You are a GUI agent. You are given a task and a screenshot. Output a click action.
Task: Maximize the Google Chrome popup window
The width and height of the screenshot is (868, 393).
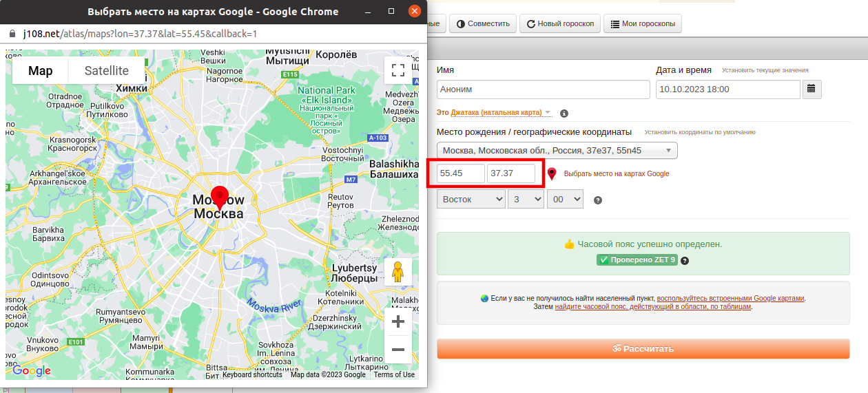(391, 12)
